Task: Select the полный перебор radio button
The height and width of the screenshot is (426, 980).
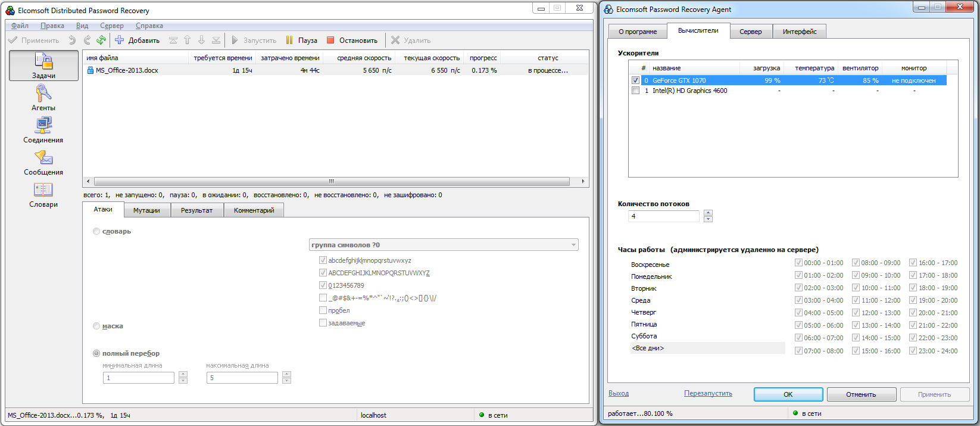Action: click(96, 353)
